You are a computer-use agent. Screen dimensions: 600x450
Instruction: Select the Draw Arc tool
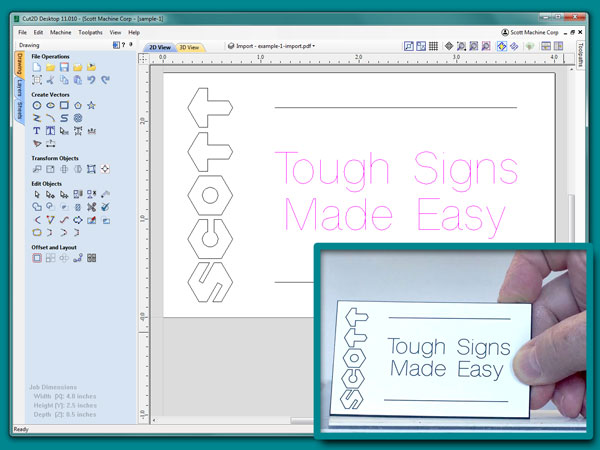point(51,118)
